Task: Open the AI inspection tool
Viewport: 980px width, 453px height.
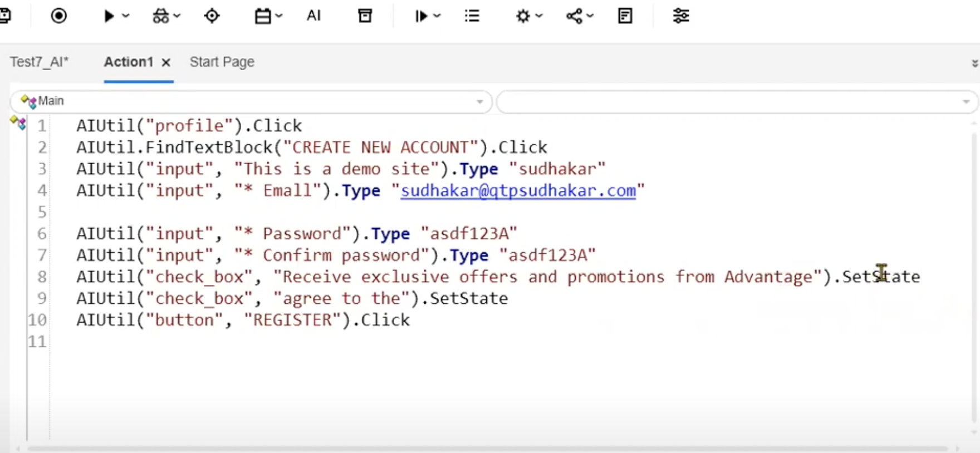Action: click(313, 16)
